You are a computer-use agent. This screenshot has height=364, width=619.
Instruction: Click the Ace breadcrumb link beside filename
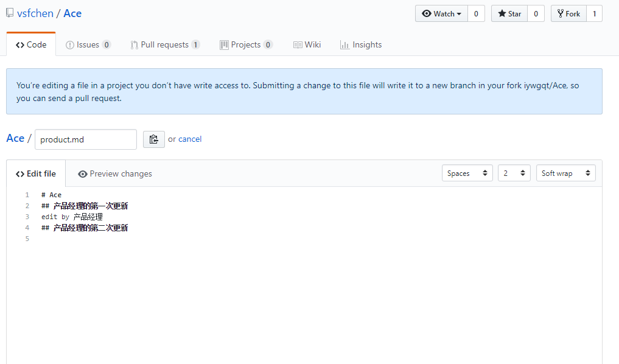[15, 138]
